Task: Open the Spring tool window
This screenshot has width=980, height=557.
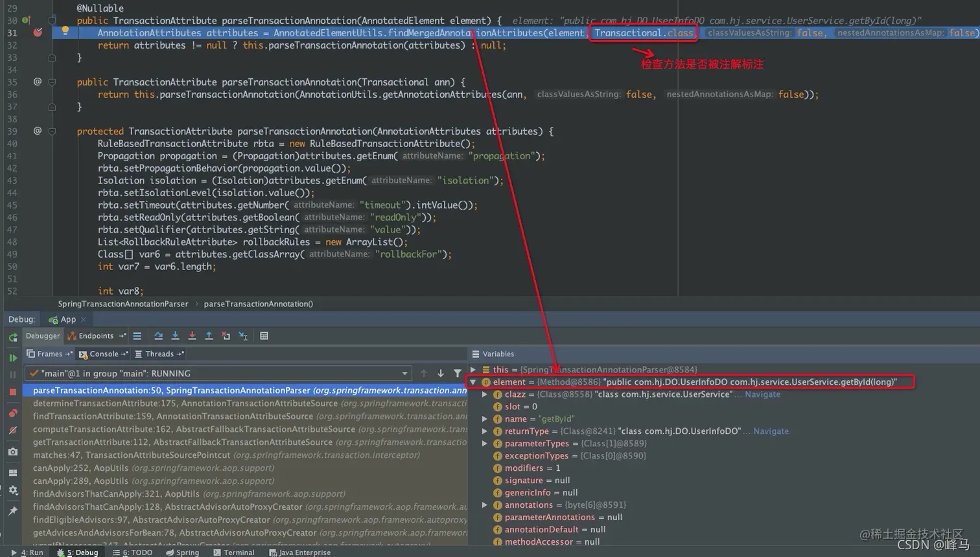Action: point(183,552)
